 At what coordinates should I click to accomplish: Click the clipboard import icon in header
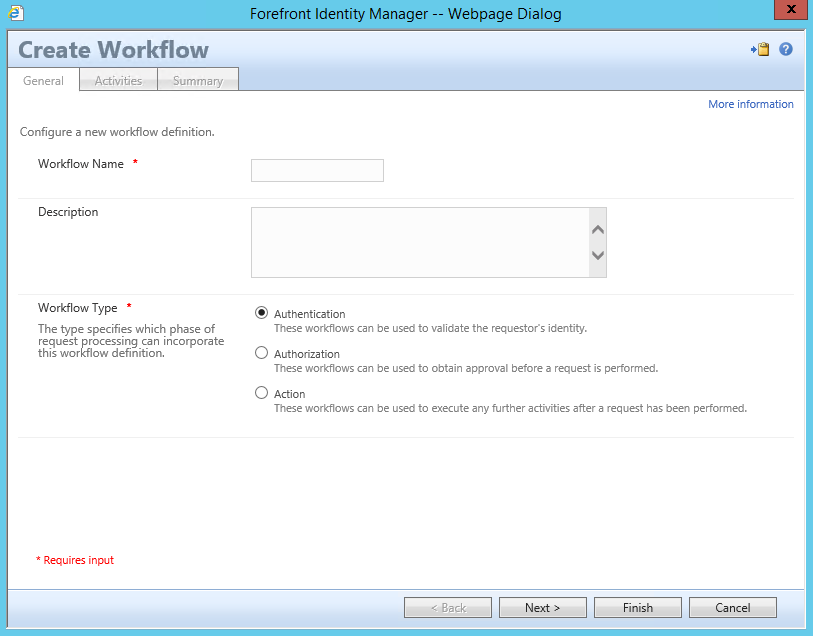(x=760, y=49)
